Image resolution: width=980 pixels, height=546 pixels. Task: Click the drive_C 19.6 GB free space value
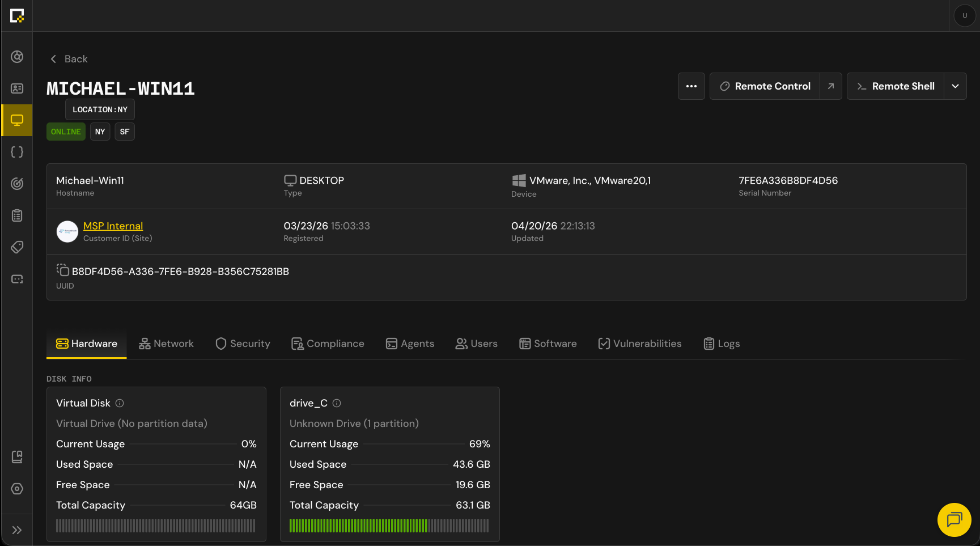pyautogui.click(x=473, y=485)
